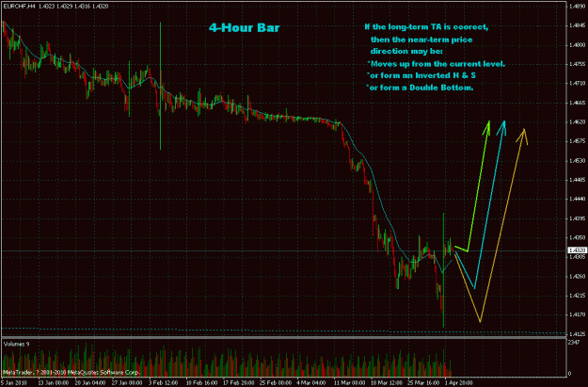Click price level 1.4215 on the axis
The height and width of the screenshot is (387, 588).
[x=578, y=296]
